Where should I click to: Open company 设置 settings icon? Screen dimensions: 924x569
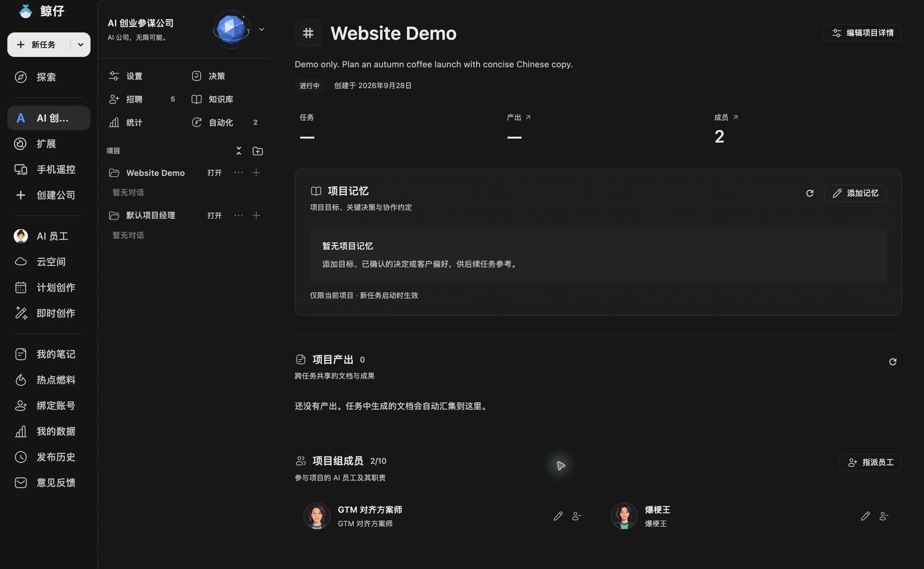[114, 76]
